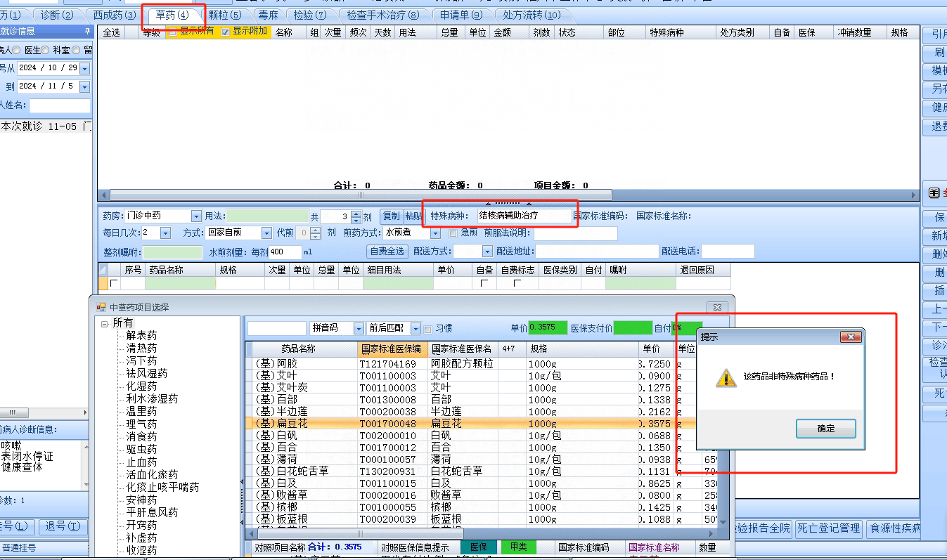
Task: Collapse the 所有 tree node
Action: [105, 323]
